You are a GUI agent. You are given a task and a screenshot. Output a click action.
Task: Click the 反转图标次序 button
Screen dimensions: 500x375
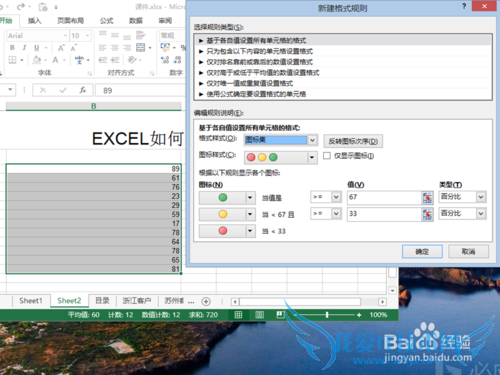pyautogui.click(x=353, y=141)
